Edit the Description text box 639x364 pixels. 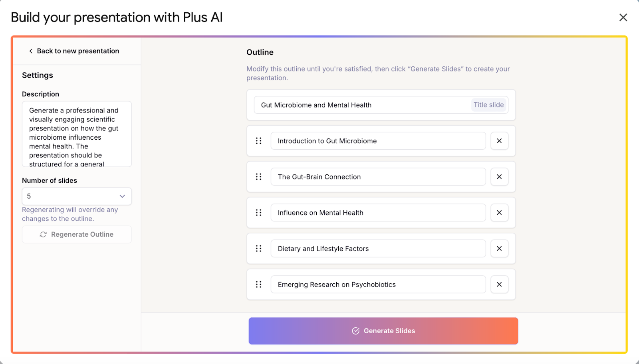pos(77,134)
